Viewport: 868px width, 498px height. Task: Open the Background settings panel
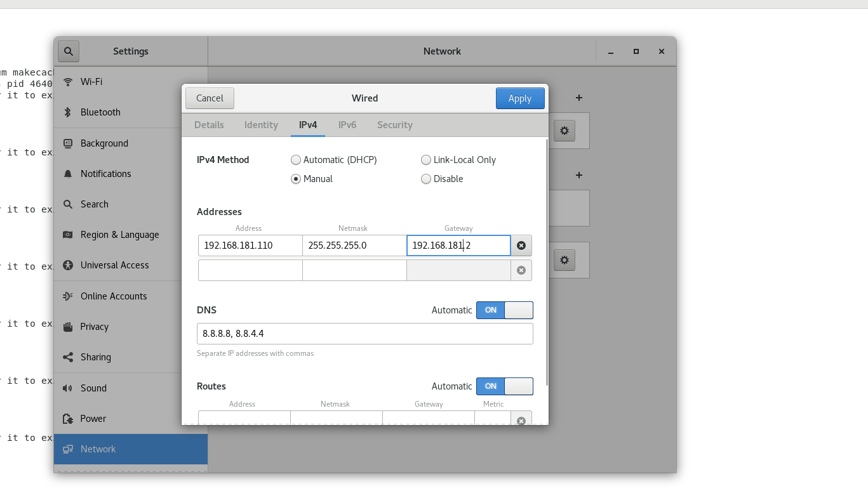(131, 143)
